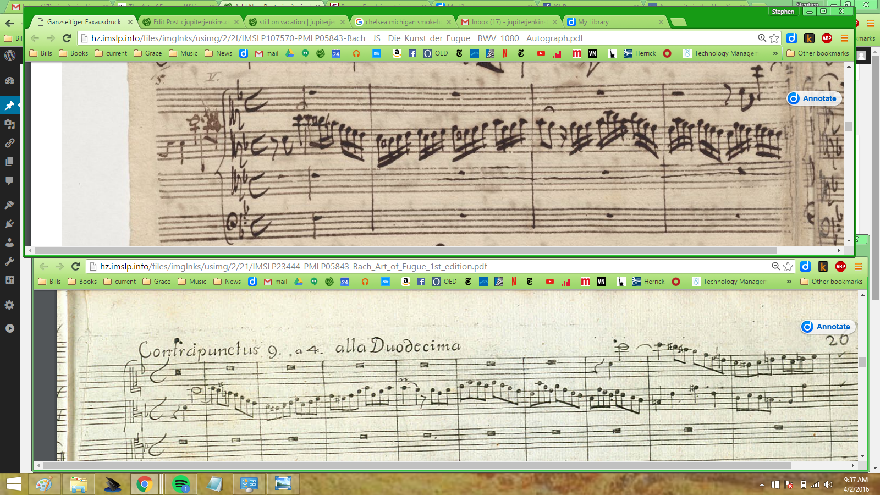Viewport: 884px width, 496px height.
Task: Open the WordPress logo in the left sidebar
Action: pos(10,55)
